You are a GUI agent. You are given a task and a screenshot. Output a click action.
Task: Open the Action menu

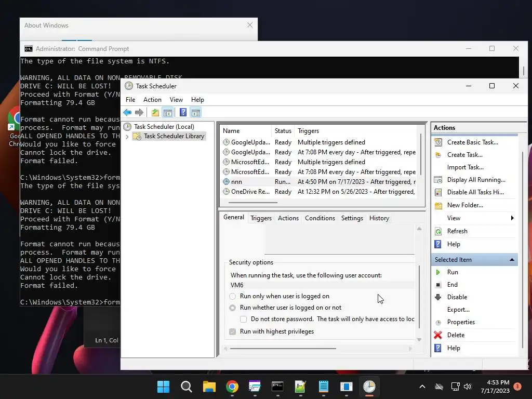coord(152,100)
